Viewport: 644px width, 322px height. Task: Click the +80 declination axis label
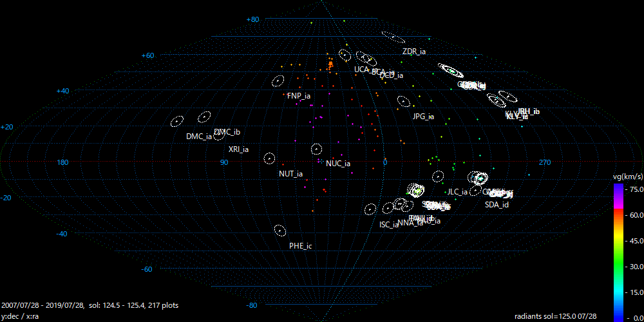[253, 20]
